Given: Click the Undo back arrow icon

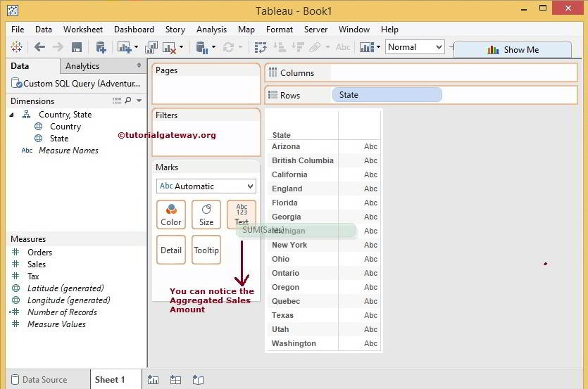Looking at the screenshot, I should pos(39,47).
